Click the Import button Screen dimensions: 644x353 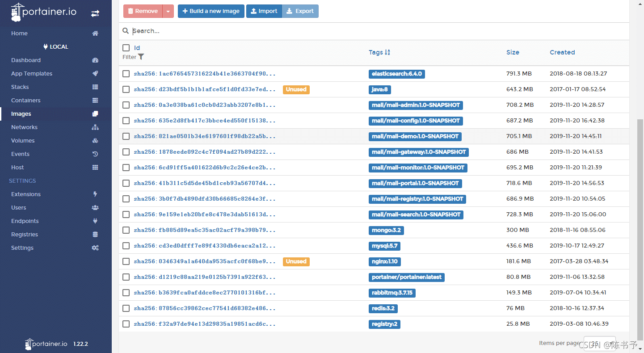pos(264,11)
